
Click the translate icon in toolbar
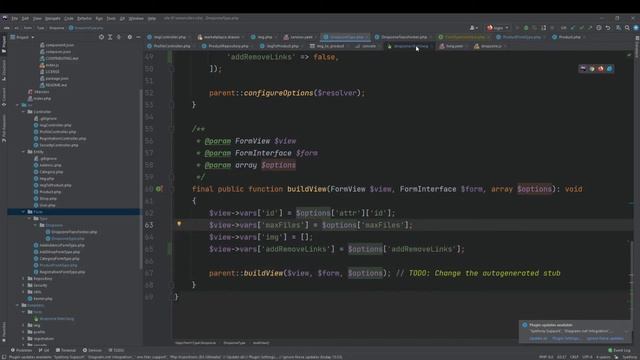(618, 28)
